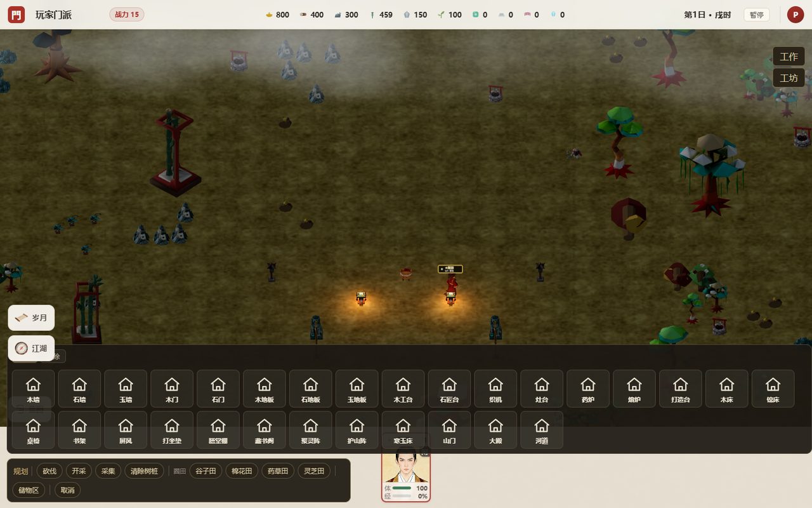812x508 pixels.
Task: Pick the 灶台 stove building
Action: tap(542, 389)
